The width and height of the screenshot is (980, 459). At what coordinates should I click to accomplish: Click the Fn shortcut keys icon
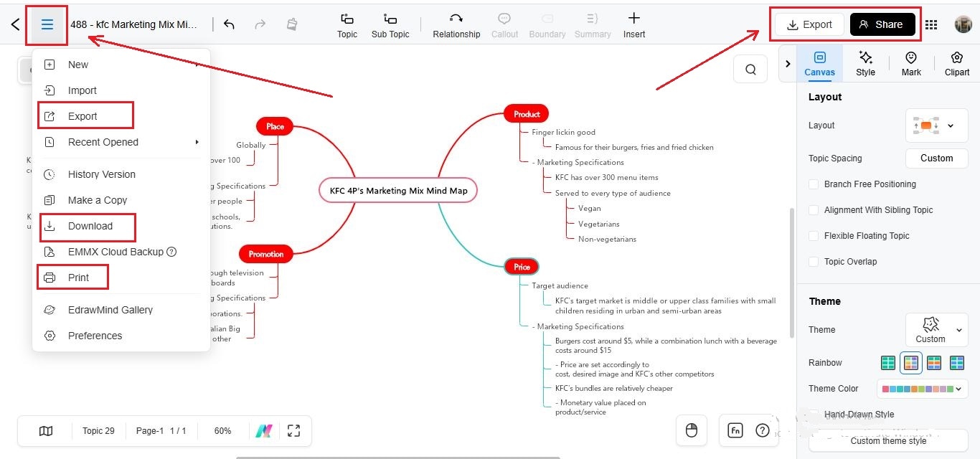click(x=735, y=430)
